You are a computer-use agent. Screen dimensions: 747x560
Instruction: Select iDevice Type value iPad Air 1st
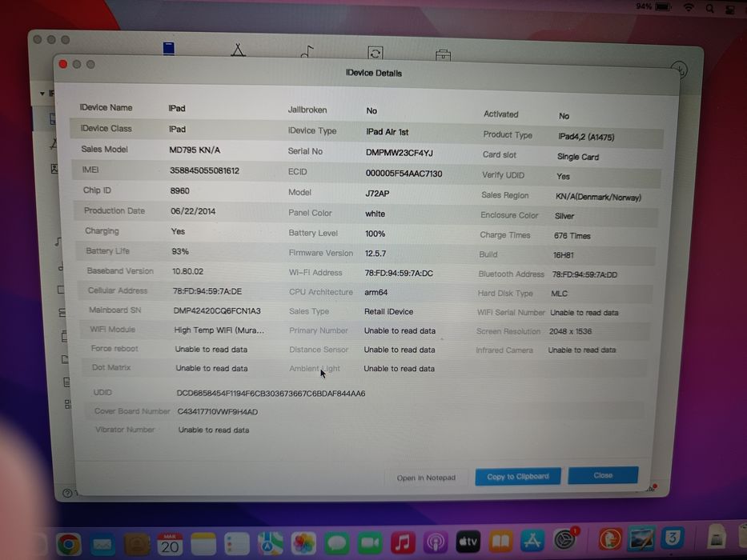coord(387,132)
